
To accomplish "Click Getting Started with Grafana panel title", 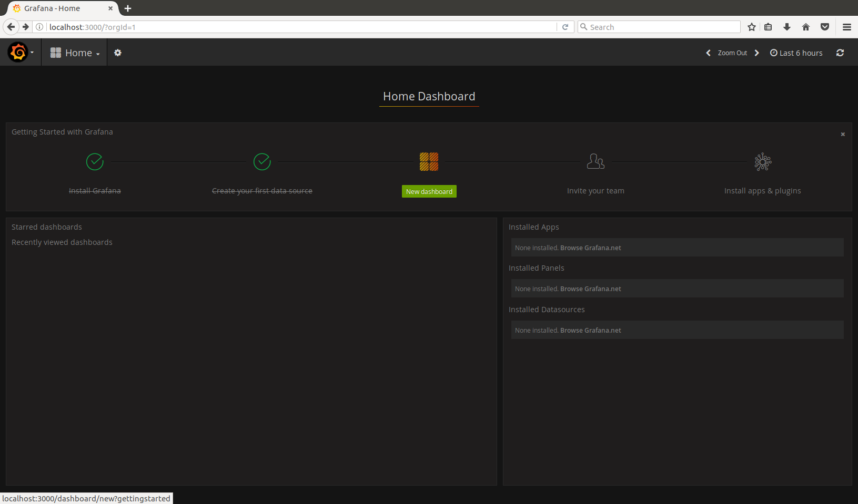I will [62, 132].
